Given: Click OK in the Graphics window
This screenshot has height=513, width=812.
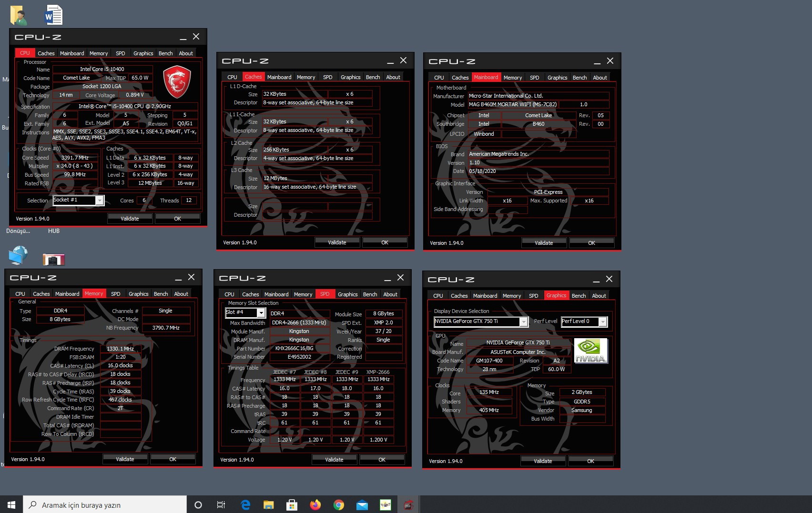Looking at the screenshot, I should pos(591,461).
